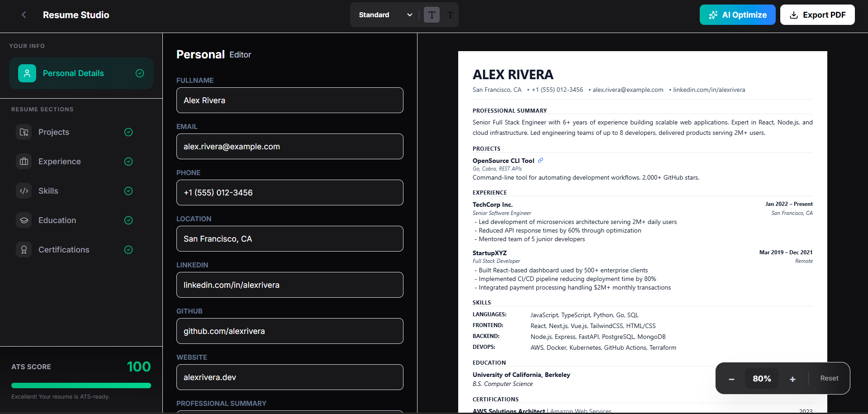
Task: Focus the GitHub input field
Action: 289,331
